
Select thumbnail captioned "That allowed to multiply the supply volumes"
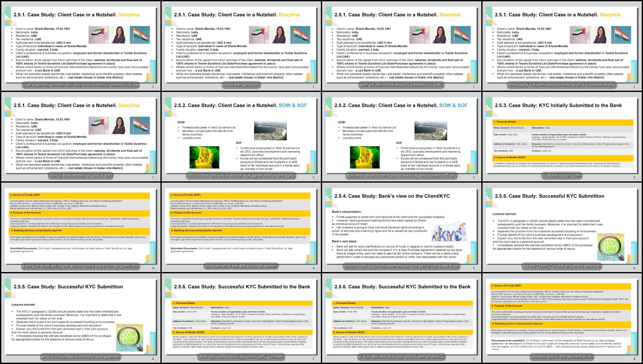tap(241, 318)
